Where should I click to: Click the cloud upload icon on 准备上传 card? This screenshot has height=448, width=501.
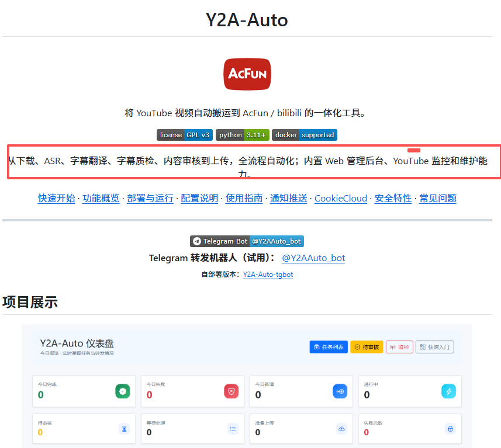(341, 429)
